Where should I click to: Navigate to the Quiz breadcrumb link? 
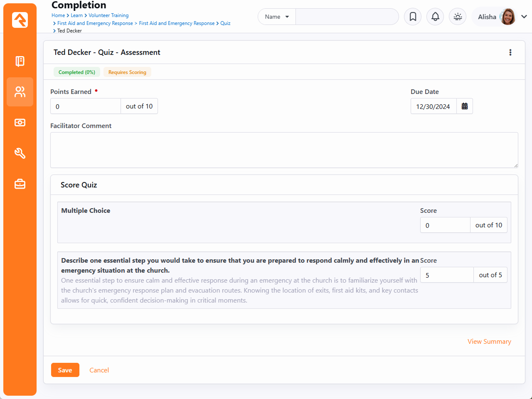point(225,23)
